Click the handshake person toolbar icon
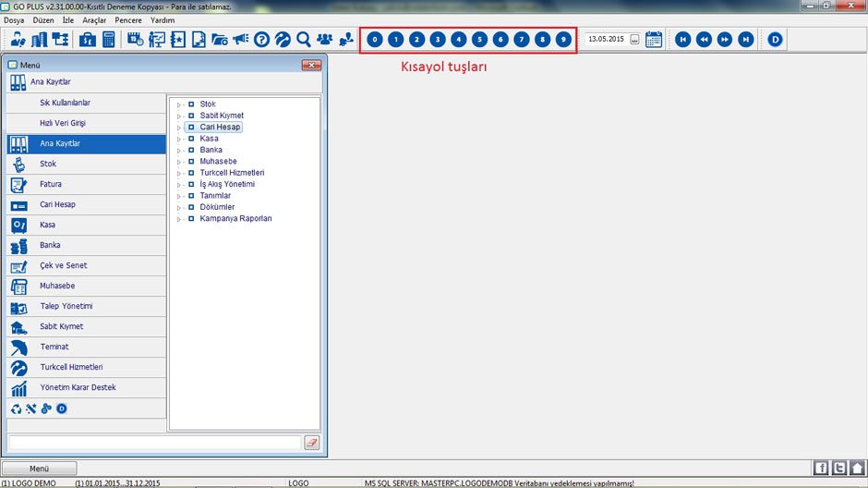Image resolution: width=868 pixels, height=488 pixels. coord(346,40)
